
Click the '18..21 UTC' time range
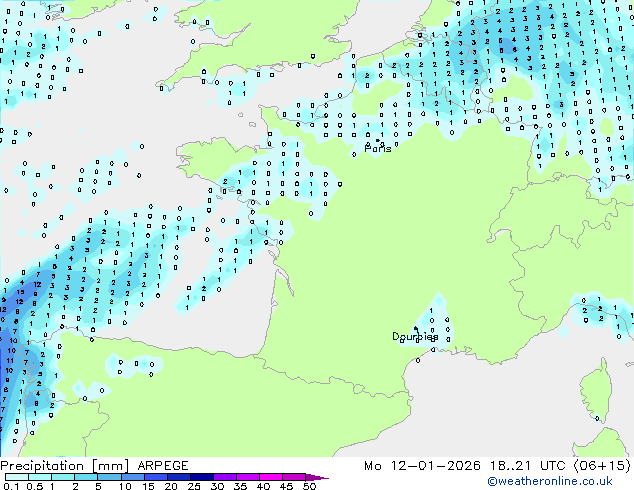point(527,466)
